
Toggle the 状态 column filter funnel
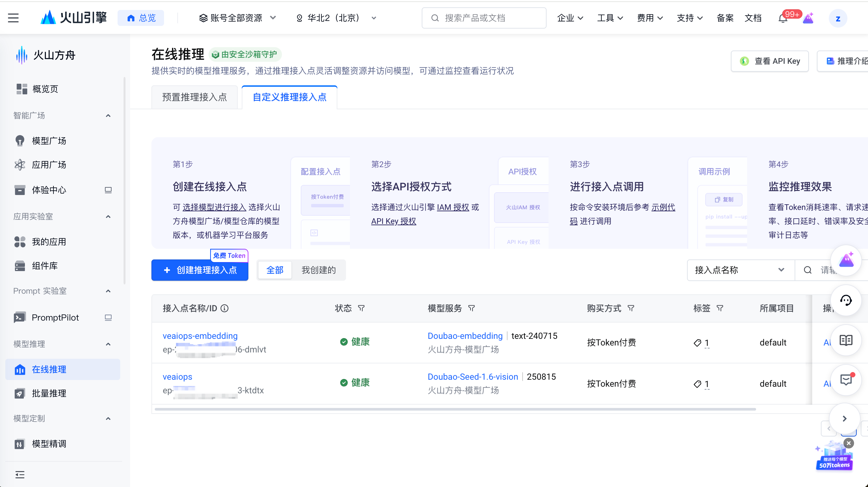[x=361, y=308]
